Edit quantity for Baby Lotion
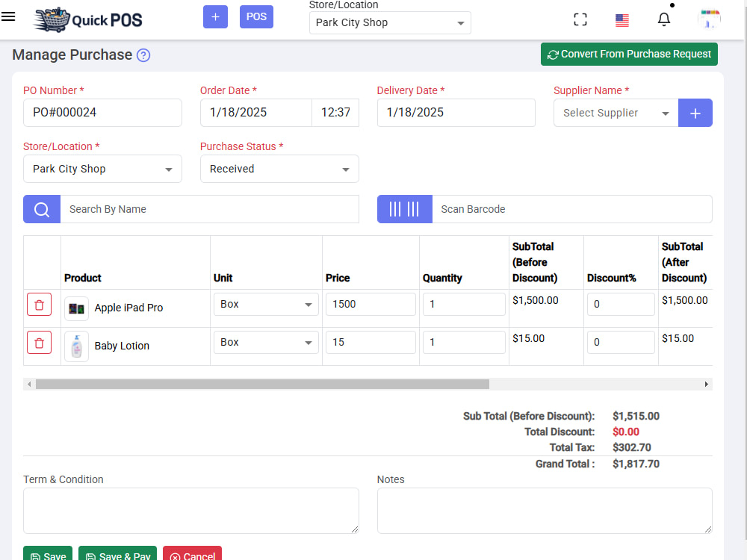This screenshot has height=560, width=747. 464,343
